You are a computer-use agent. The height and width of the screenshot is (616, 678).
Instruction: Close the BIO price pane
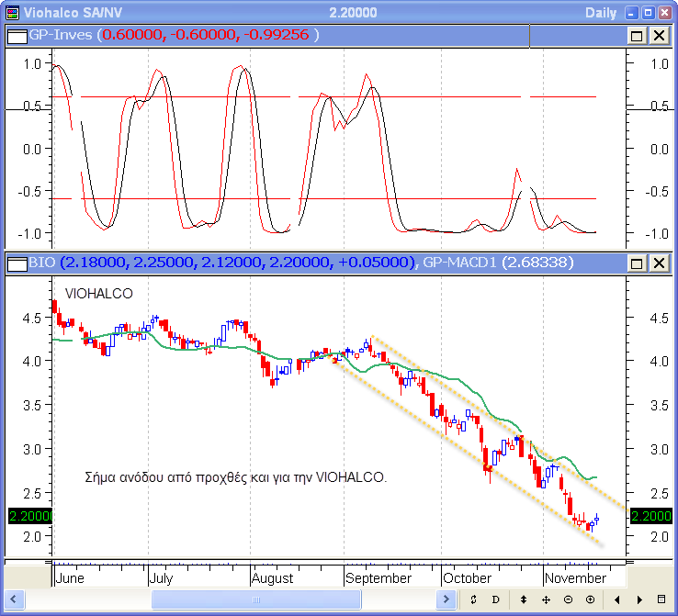coord(659,263)
